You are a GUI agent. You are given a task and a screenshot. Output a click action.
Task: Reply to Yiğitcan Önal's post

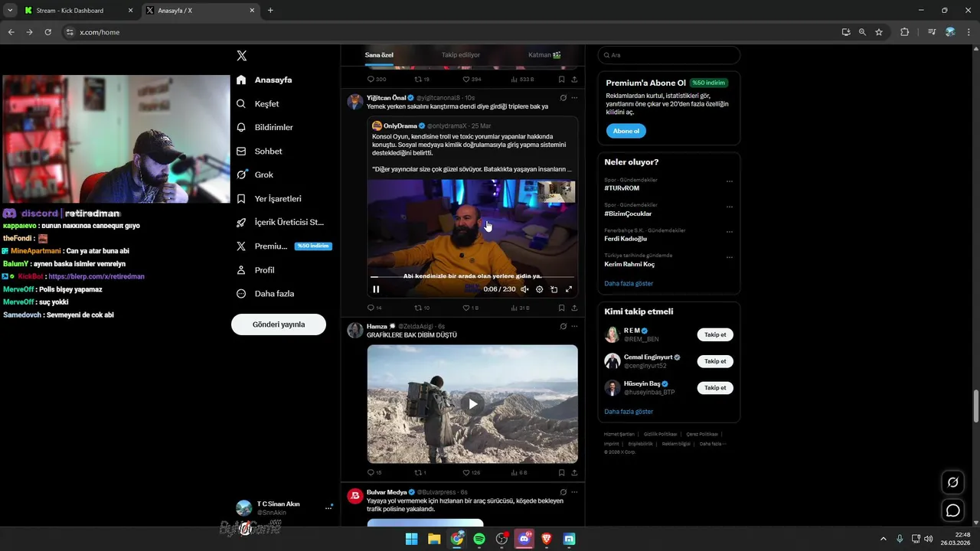coord(374,308)
